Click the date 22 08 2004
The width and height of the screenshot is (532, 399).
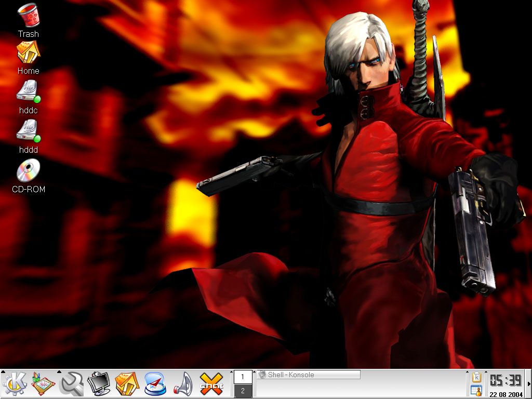click(x=506, y=394)
